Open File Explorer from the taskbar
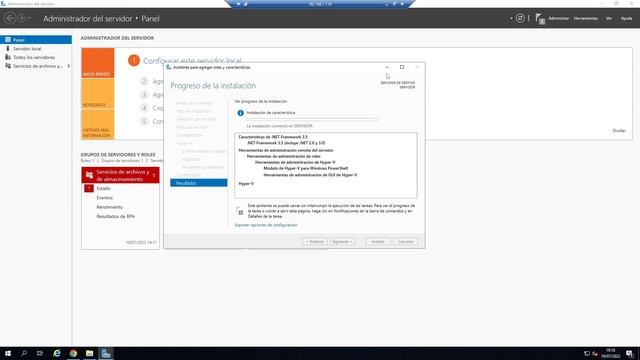The image size is (640, 360). click(x=89, y=353)
